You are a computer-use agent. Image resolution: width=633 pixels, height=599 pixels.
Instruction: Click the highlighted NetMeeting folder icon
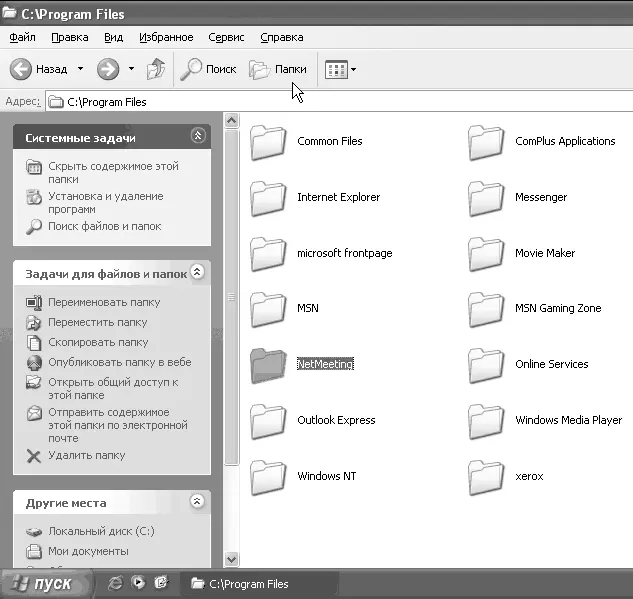coord(268,365)
